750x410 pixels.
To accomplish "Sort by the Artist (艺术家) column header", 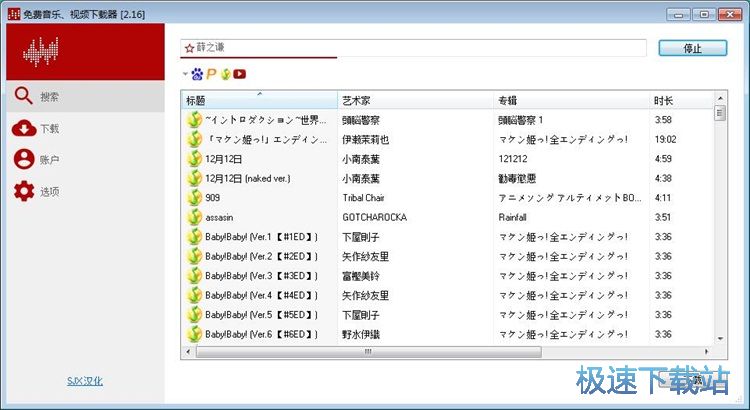I will 415,100.
